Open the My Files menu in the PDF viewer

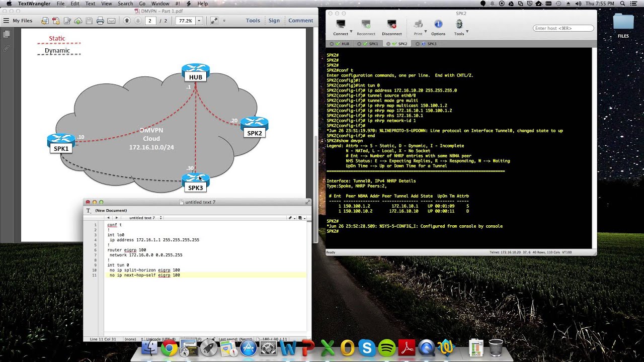click(18, 21)
